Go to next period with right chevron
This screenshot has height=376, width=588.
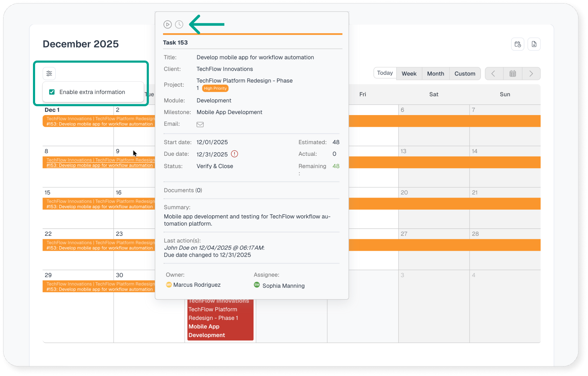point(531,74)
